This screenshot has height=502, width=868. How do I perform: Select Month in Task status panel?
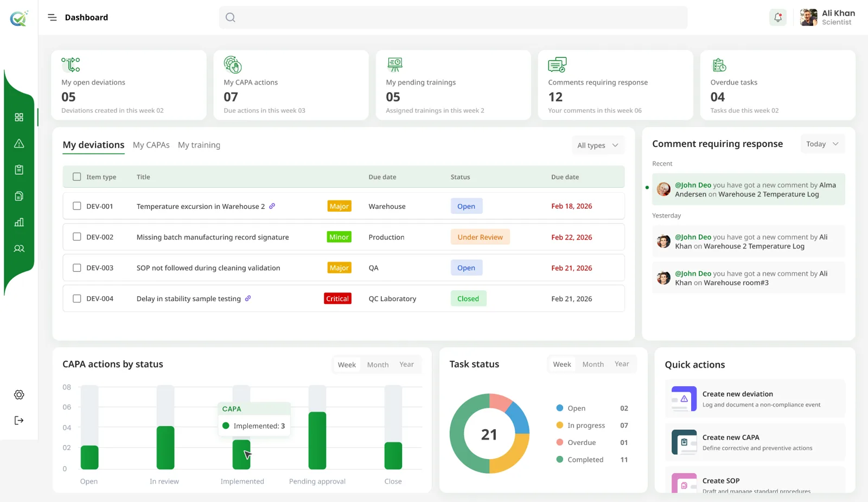593,364
